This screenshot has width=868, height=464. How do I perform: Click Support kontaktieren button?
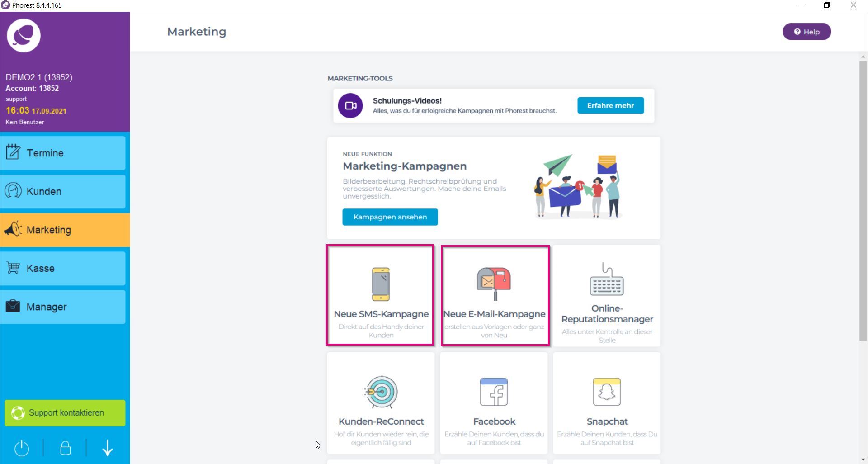click(65, 413)
